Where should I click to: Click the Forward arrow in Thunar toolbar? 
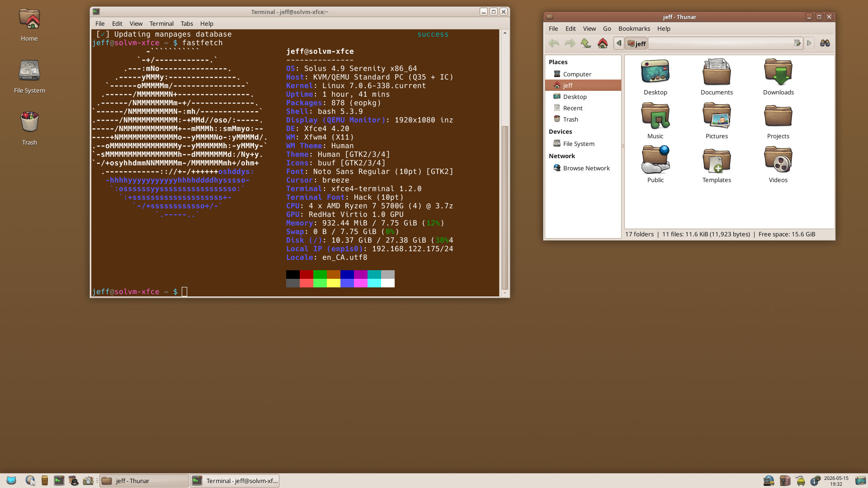point(570,43)
